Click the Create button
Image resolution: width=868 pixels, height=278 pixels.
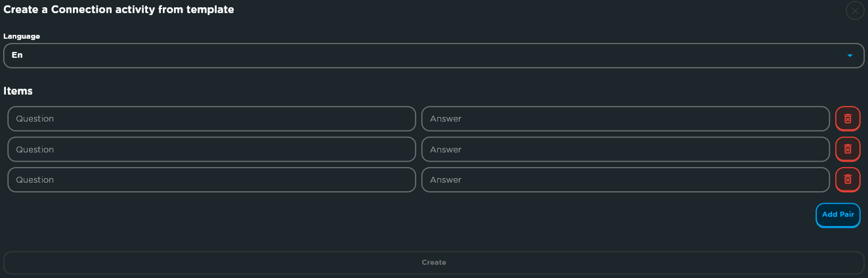pos(434,262)
